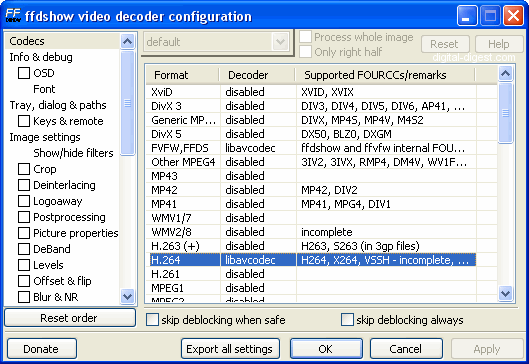Click Supported FOURCCs/remarks column header
The height and width of the screenshot is (364, 529).
[x=385, y=75]
